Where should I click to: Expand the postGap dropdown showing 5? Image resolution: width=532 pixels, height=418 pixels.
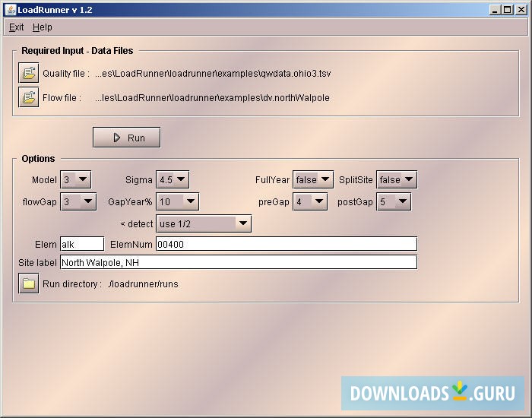pyautogui.click(x=394, y=202)
